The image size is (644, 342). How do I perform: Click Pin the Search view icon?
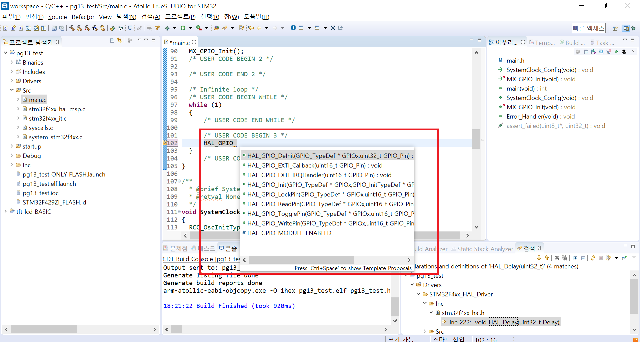click(625, 258)
